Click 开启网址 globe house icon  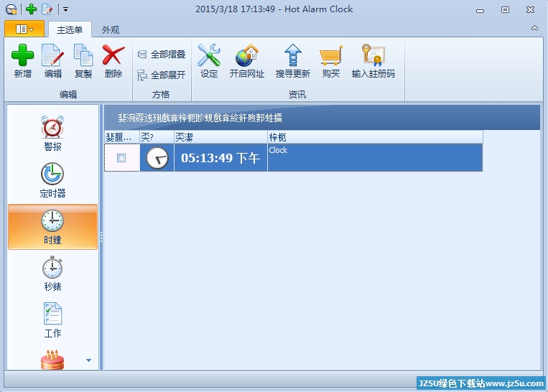tap(247, 55)
